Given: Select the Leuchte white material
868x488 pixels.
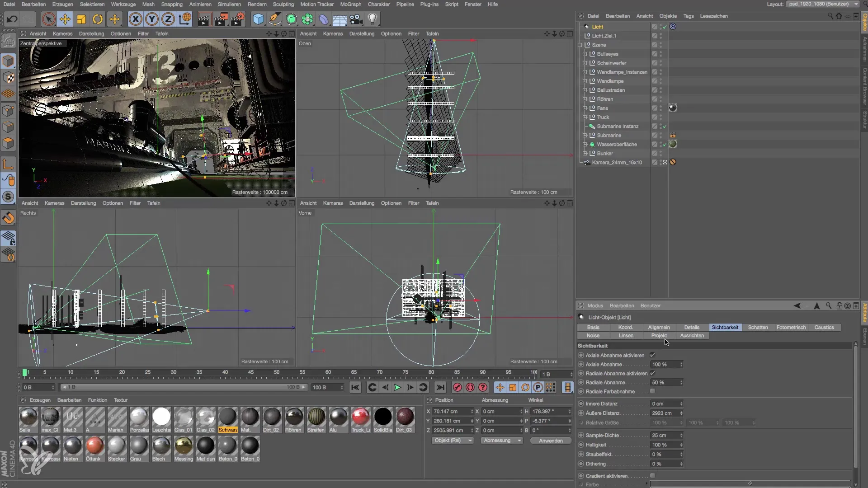Looking at the screenshot, I should click(161, 420).
